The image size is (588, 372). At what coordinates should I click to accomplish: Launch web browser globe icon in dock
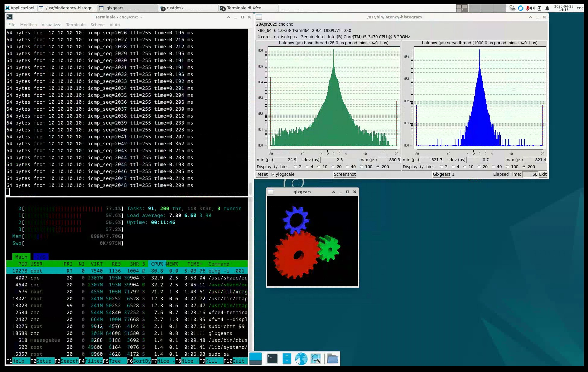tap(301, 359)
